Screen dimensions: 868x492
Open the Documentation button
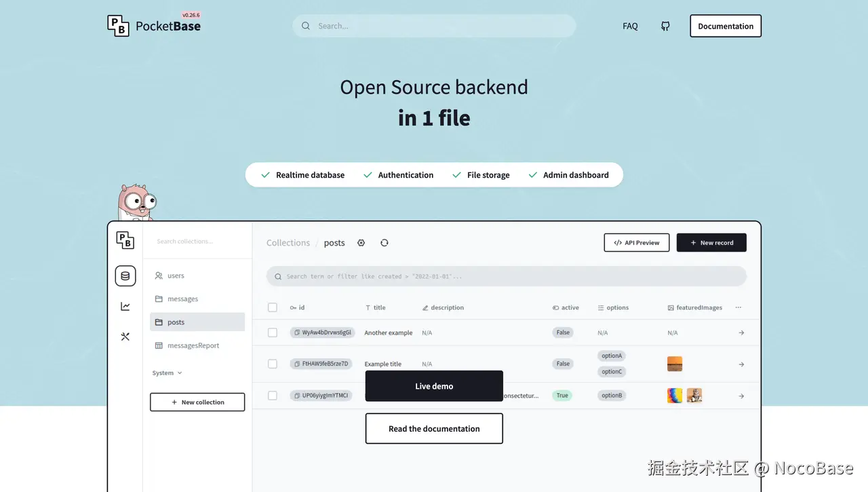click(726, 26)
